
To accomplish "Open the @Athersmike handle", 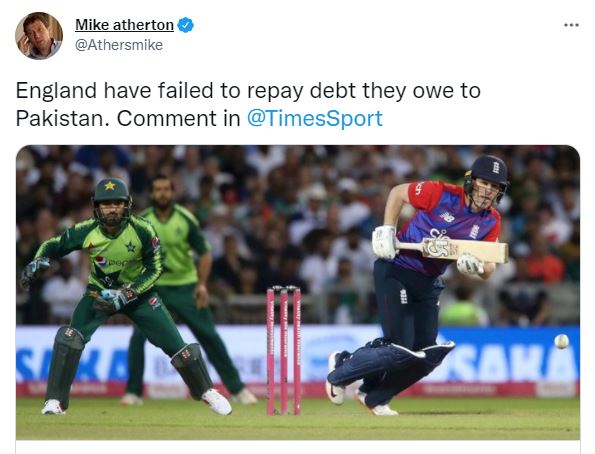I will [x=119, y=45].
